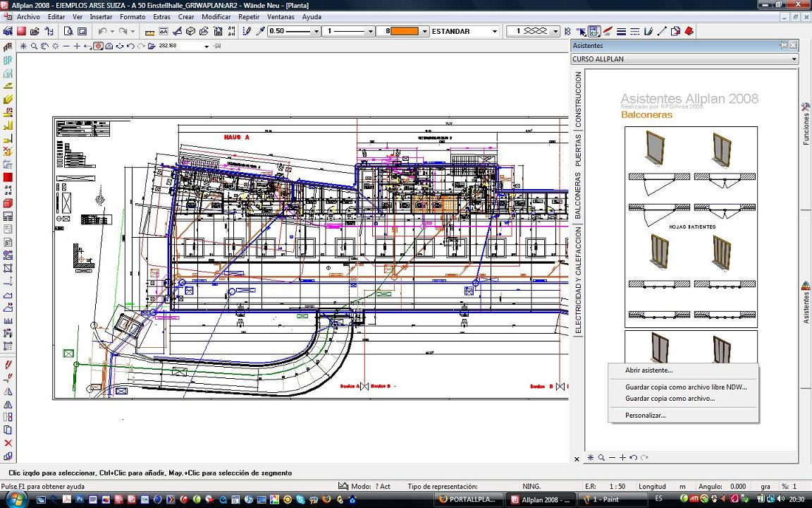Choose Guardar copia como archivo libre NDW...

click(x=686, y=387)
